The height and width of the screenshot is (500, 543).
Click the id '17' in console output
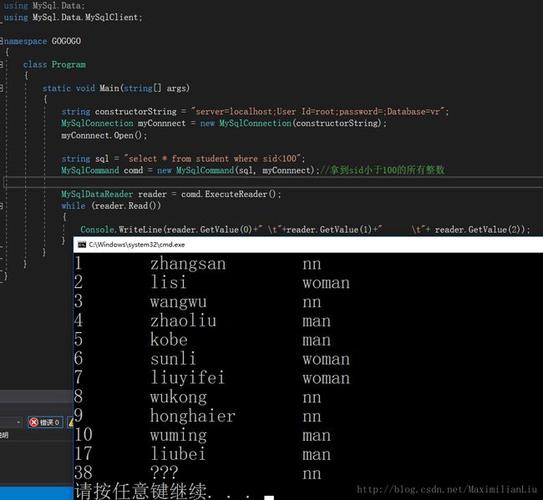[x=83, y=454]
